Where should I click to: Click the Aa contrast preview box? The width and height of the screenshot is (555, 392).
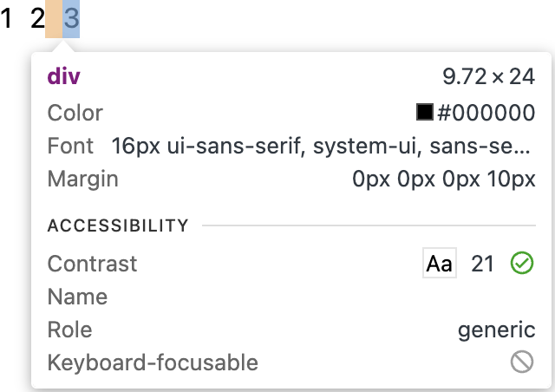439,264
